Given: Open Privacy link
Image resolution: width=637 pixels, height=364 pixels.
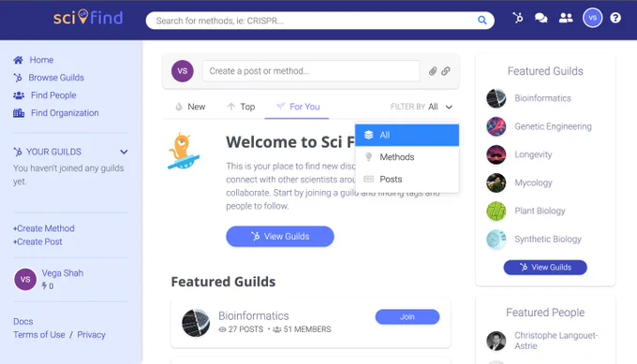Looking at the screenshot, I should (x=92, y=335).
